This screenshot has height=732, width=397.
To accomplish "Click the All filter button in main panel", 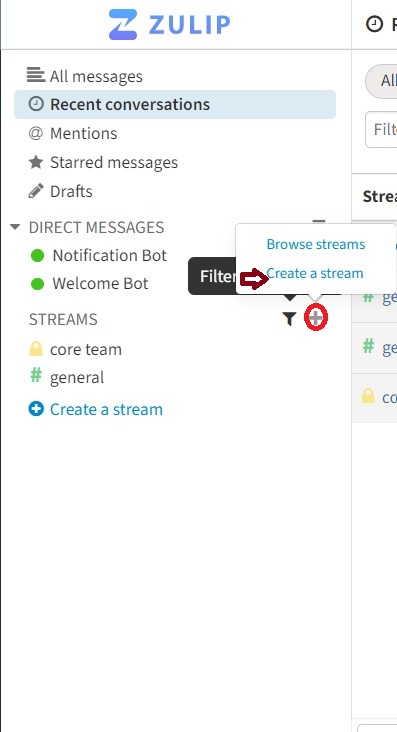I will pos(381,81).
